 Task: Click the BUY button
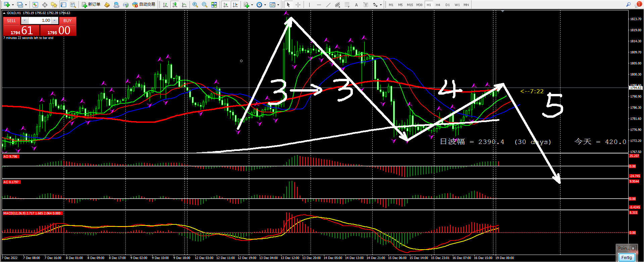tap(67, 21)
